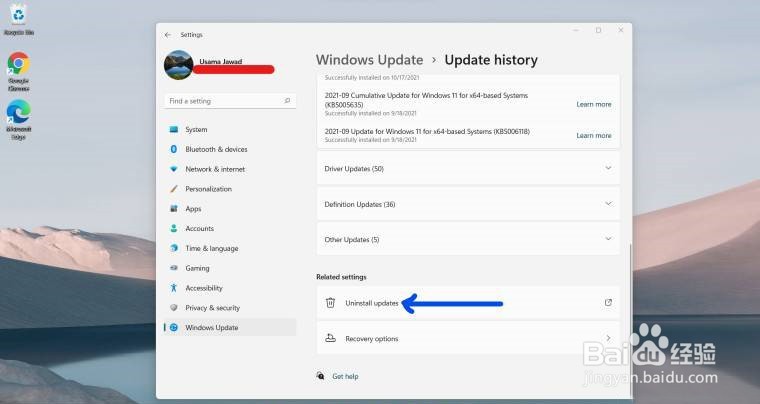This screenshot has width=760, height=404.
Task: Close the Settings window
Action: (620, 30)
